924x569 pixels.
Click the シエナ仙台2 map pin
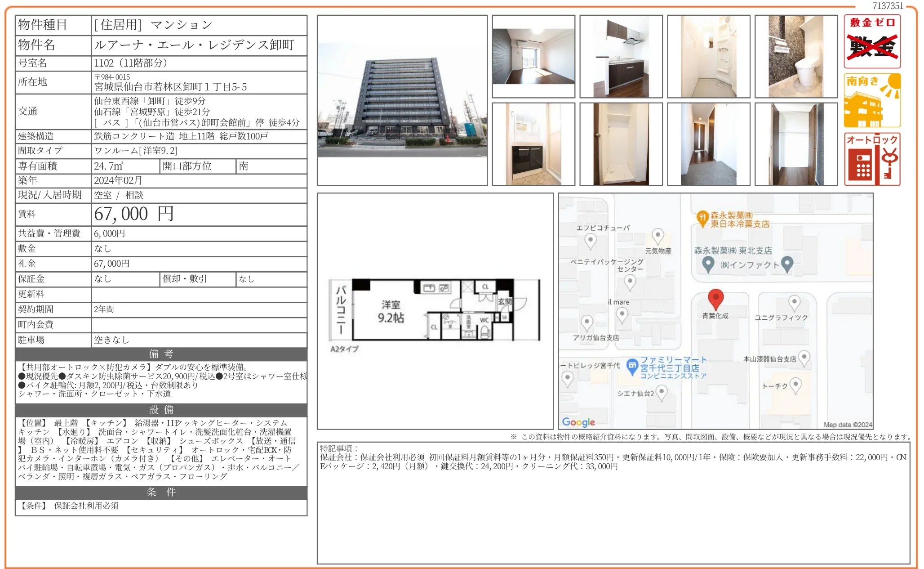[661, 393]
